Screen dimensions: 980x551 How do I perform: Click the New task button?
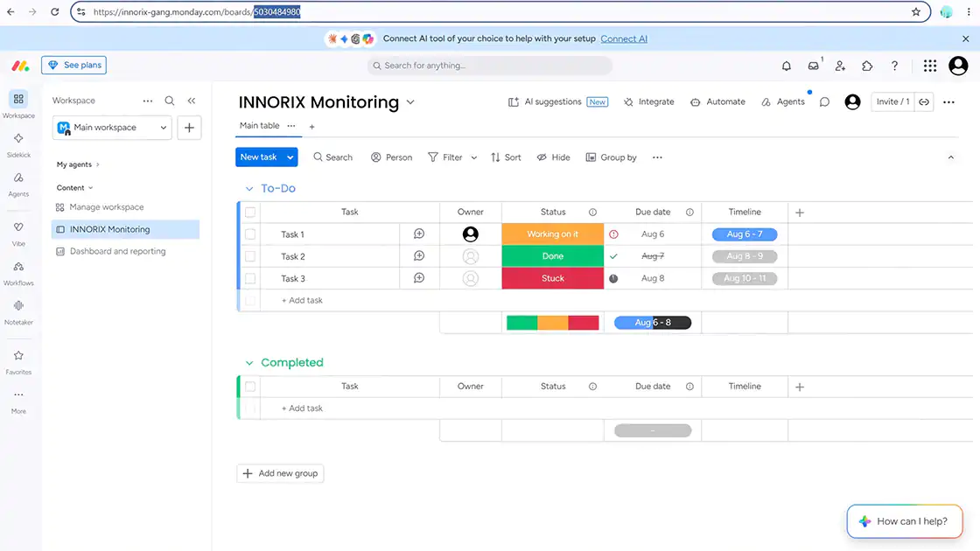pyautogui.click(x=259, y=157)
